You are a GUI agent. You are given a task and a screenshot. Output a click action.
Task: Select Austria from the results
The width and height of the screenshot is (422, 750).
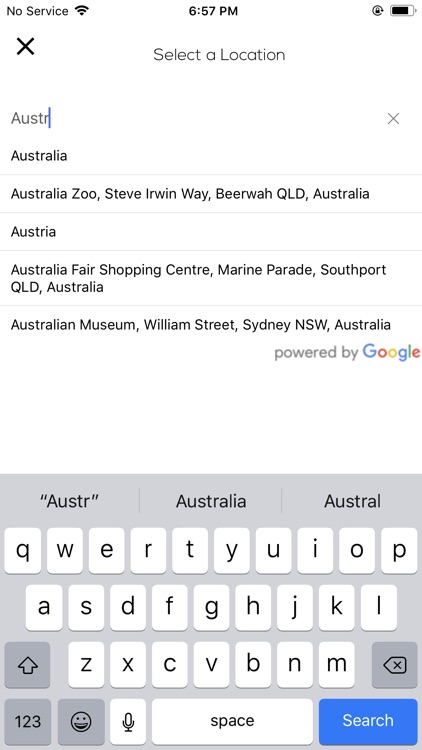coord(211,232)
